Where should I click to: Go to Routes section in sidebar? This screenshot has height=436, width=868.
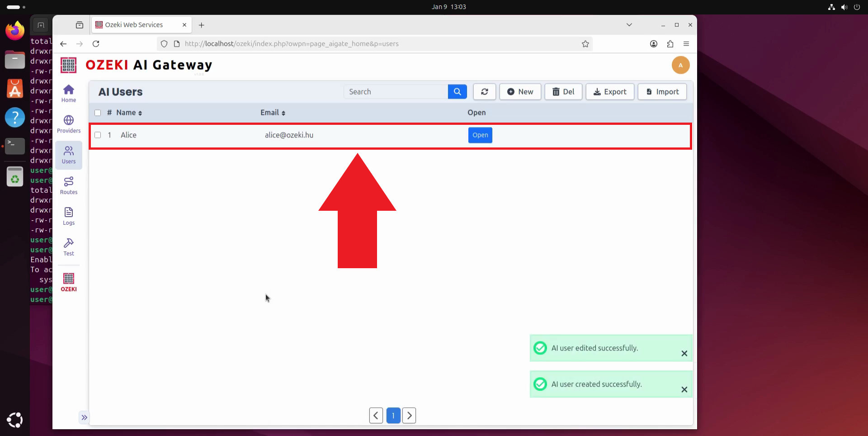click(69, 185)
